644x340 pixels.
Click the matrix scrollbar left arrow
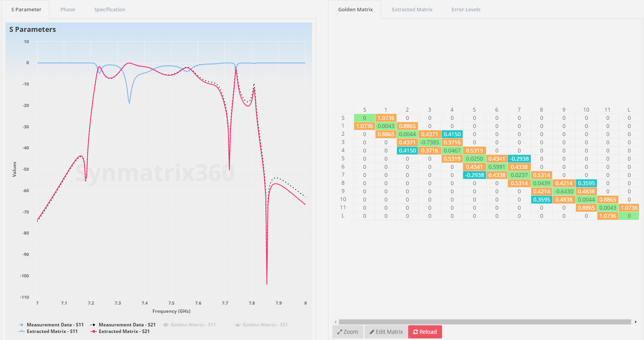click(335, 322)
